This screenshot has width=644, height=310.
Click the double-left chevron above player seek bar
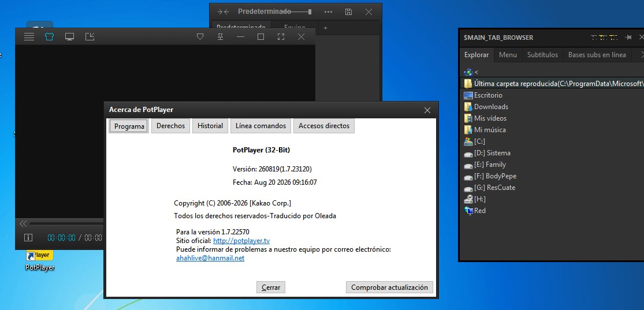click(24, 224)
